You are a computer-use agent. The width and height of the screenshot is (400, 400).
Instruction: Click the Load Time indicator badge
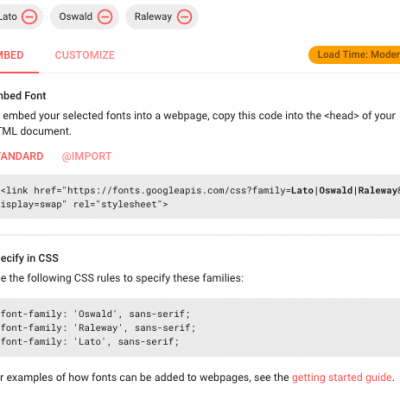pyautogui.click(x=354, y=55)
